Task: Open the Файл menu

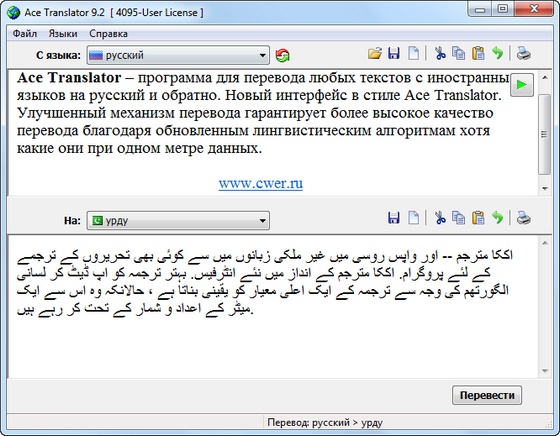Action: 25,34
